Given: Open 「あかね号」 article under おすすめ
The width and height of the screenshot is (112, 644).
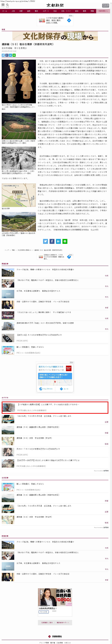Looking at the screenshot, I should click(44, 416).
